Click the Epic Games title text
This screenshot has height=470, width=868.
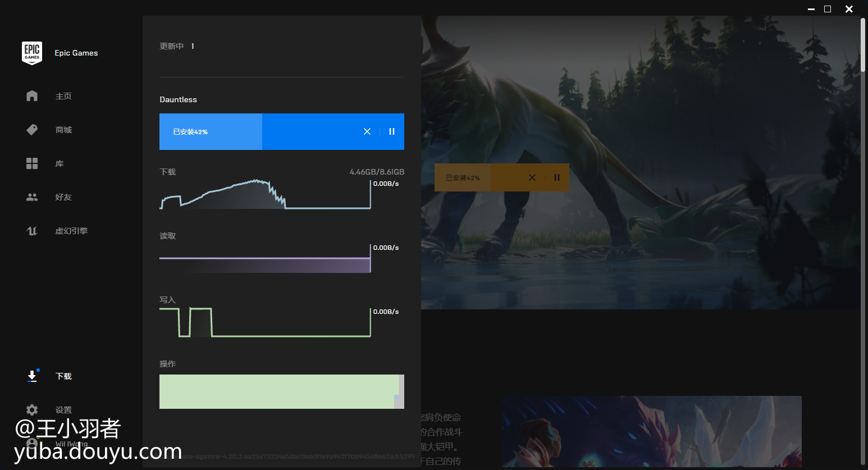point(76,53)
